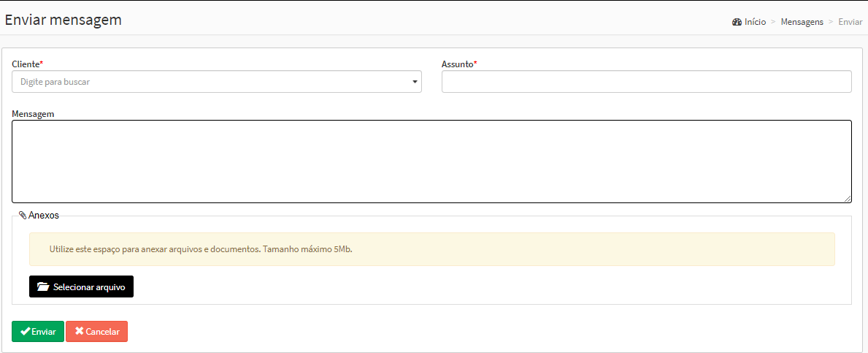
Task: Go to Início in the breadcrumb
Action: point(755,22)
